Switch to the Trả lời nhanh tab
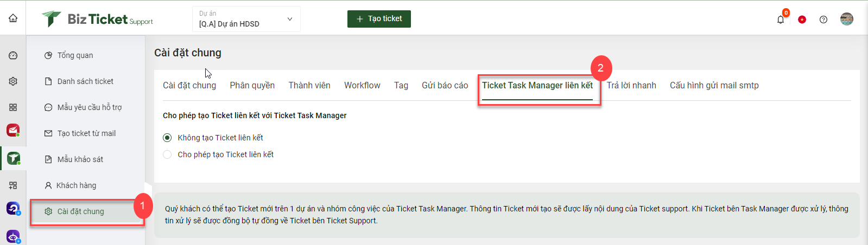868x245 pixels. coord(631,85)
